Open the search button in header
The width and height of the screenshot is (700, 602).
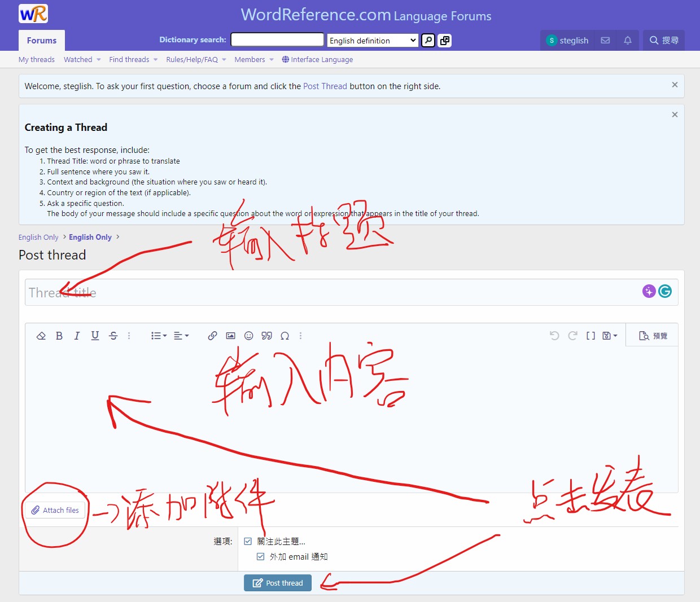coord(664,41)
